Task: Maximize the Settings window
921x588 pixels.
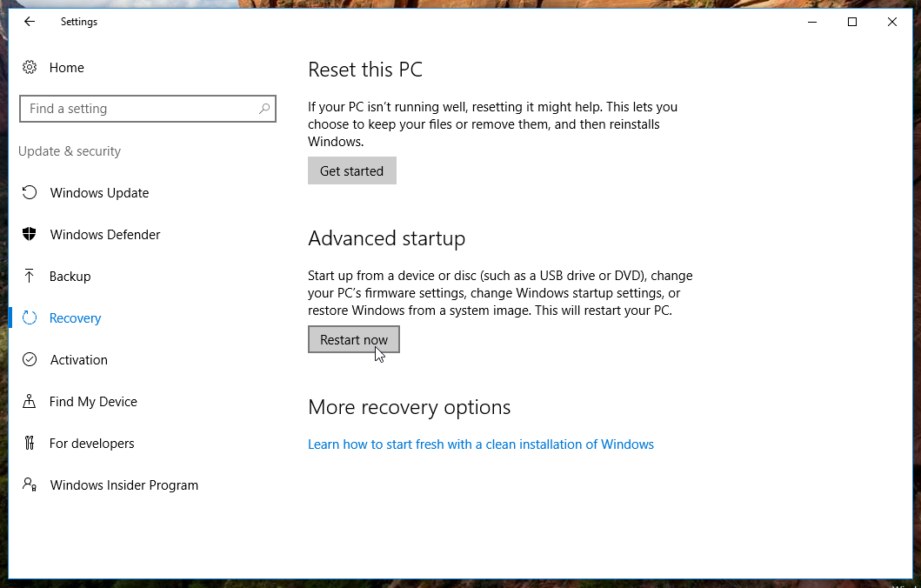Action: [852, 22]
